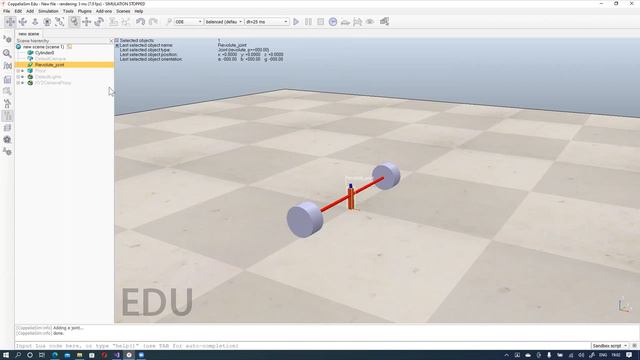
Task: Click the fit-to-view tool
Action: click(60, 22)
